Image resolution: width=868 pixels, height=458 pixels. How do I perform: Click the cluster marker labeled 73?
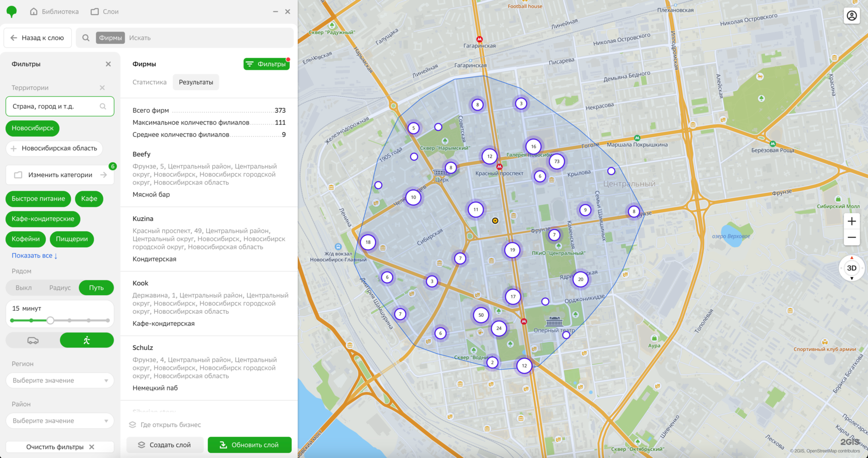(556, 161)
